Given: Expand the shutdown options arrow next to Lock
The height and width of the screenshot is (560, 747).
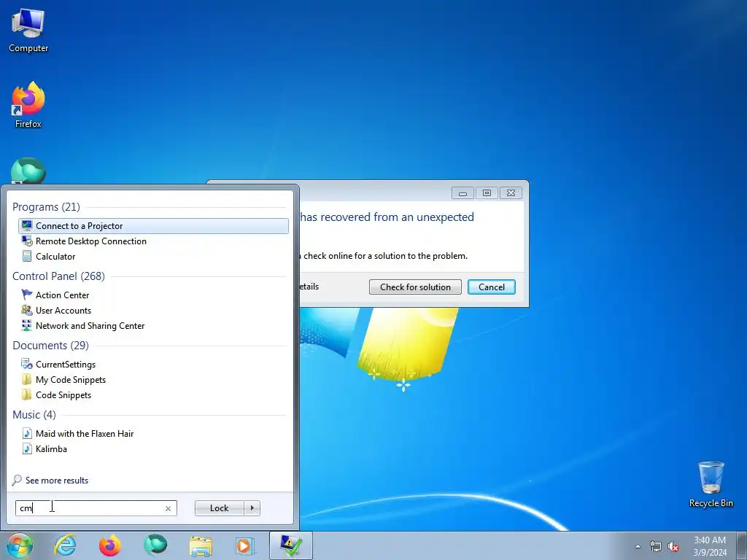Looking at the screenshot, I should tap(252, 508).
